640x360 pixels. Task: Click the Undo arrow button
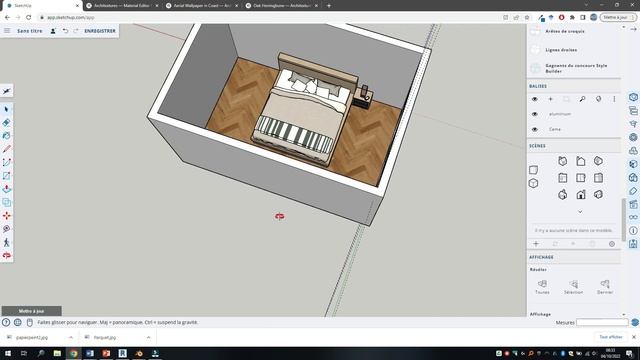65,31
